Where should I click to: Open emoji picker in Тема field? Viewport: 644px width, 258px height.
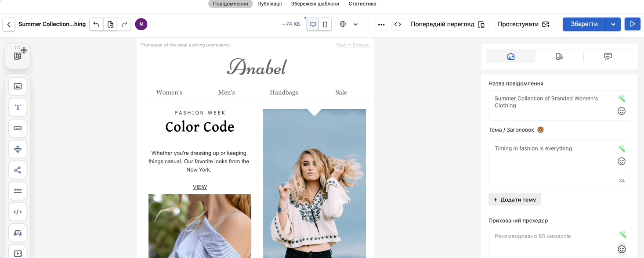pos(621,161)
